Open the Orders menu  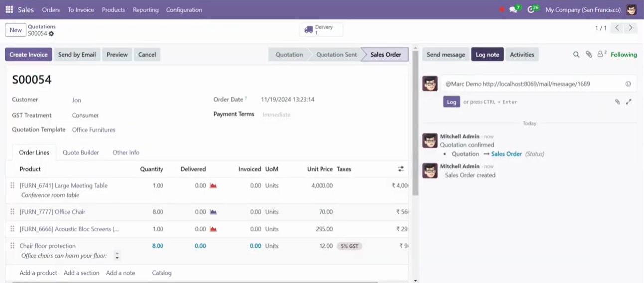coord(51,10)
